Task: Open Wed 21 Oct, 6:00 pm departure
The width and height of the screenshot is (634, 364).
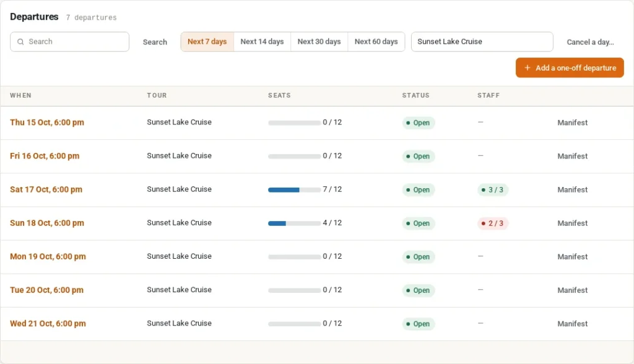Action: pos(48,324)
